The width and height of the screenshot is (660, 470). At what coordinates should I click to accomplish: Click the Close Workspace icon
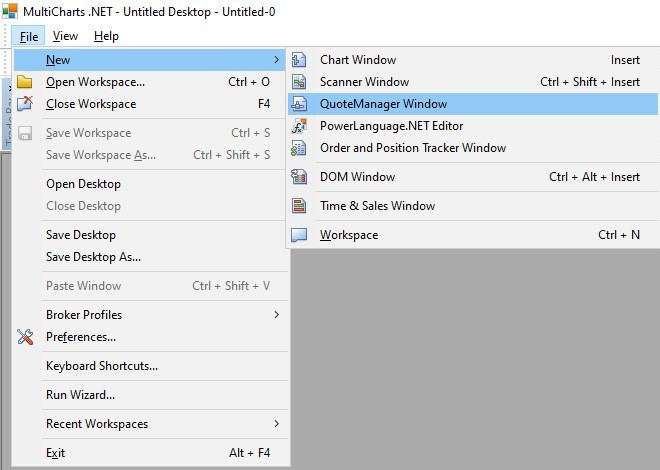coord(25,104)
